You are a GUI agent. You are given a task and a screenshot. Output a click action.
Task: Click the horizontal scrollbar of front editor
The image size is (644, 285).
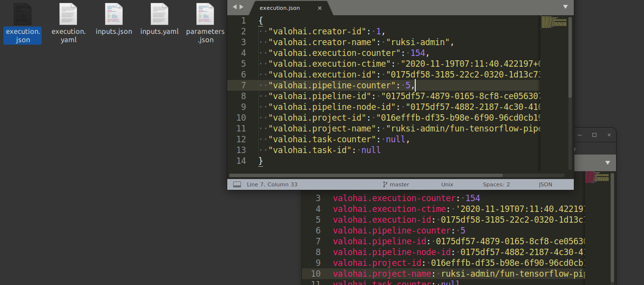(x=366, y=175)
